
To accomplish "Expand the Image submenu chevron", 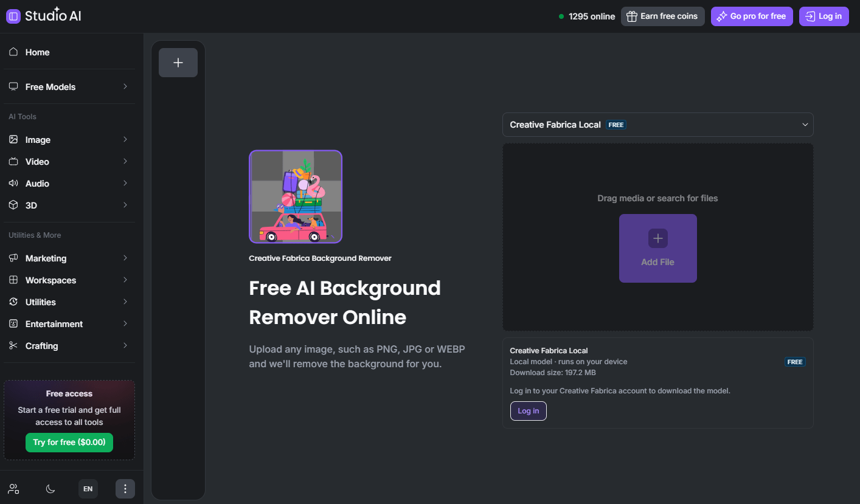I will click(125, 140).
